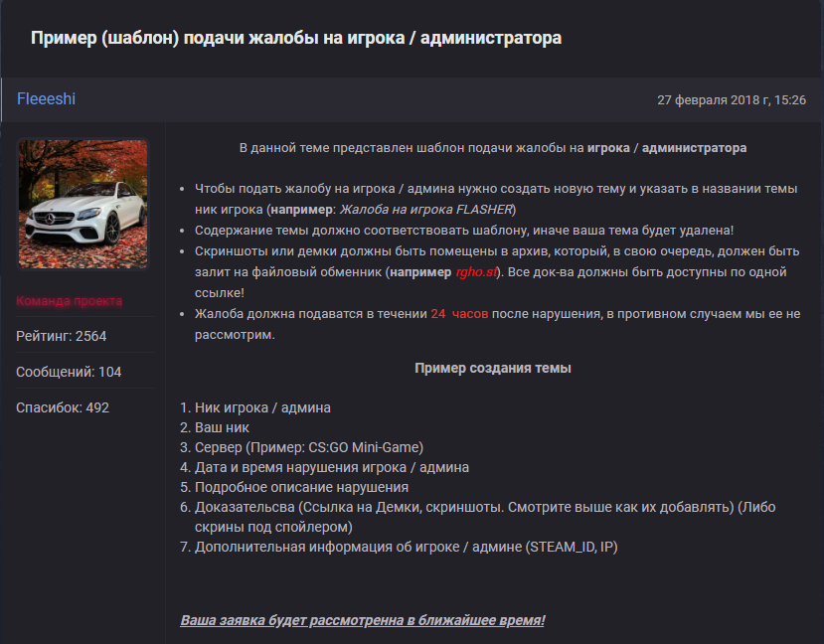Viewport: 824px width, 644px height.
Task: Click list item 'Доказательсва (Ссылка на Демки...'
Action: (x=485, y=517)
